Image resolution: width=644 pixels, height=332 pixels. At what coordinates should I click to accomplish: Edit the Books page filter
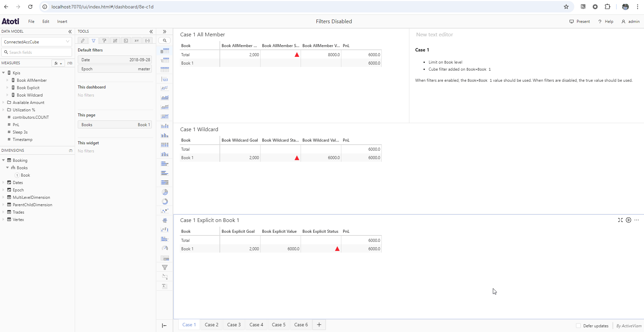pyautogui.click(x=115, y=124)
